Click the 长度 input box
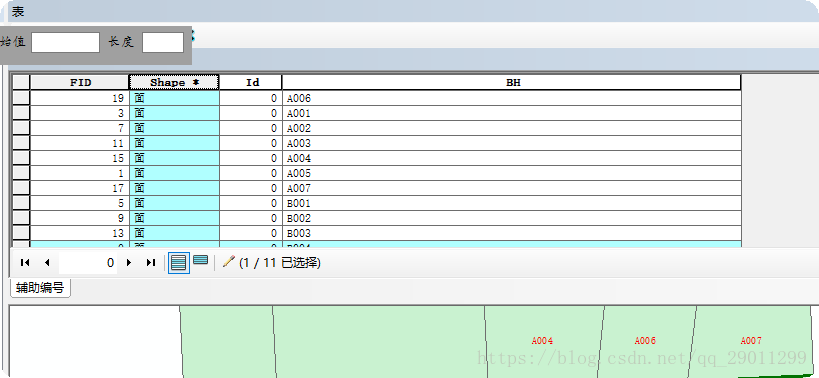819x378 pixels. [x=163, y=42]
